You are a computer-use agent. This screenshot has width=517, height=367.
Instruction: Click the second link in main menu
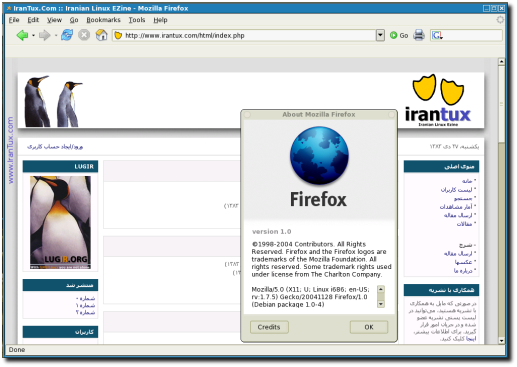point(456,190)
